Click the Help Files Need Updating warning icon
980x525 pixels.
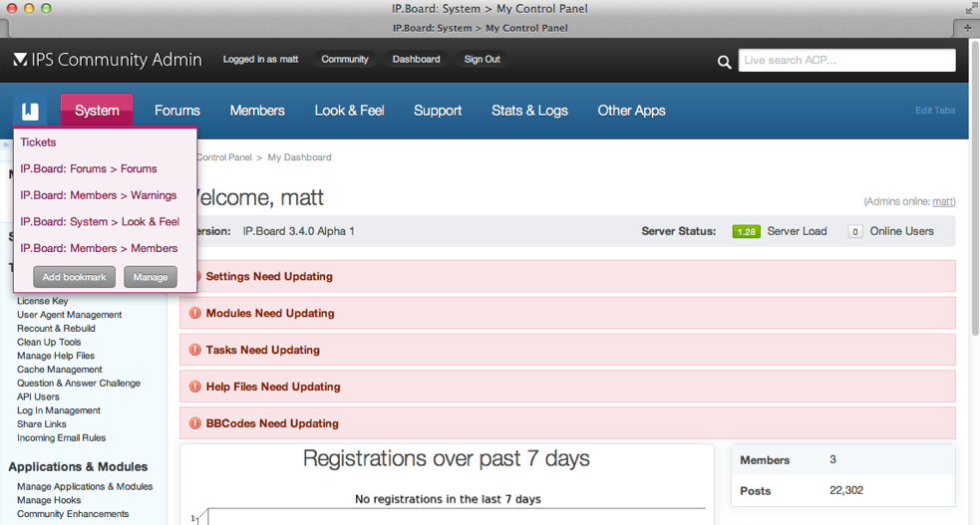click(195, 387)
